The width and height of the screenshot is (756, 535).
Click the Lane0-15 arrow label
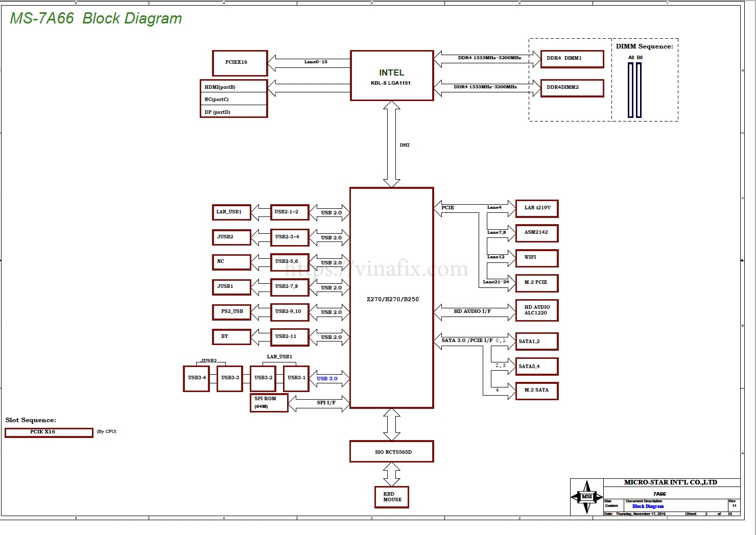click(316, 62)
